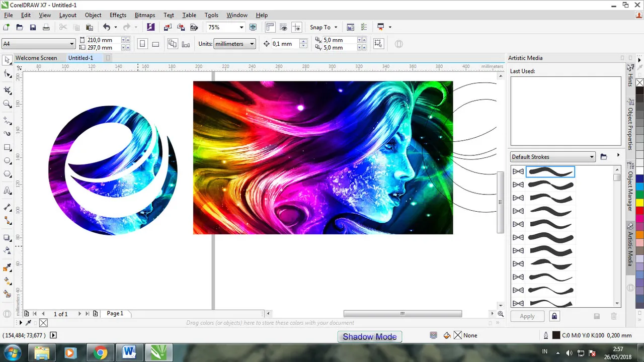Viewport: 644px width, 362px height.
Task: Open the zoom level 75% dropdown
Action: (x=241, y=27)
